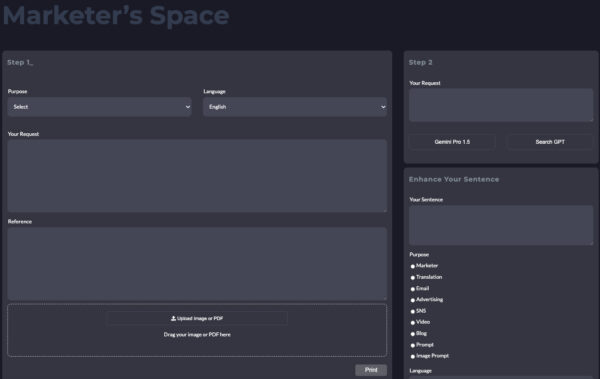
Task: Open the Language dropdown showing English
Action: (295, 107)
